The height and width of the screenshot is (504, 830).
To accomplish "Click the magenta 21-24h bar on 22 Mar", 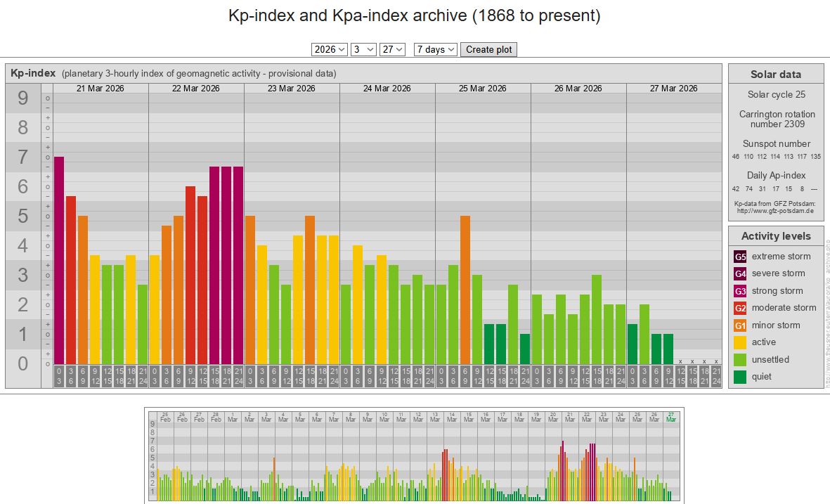I will (238, 265).
